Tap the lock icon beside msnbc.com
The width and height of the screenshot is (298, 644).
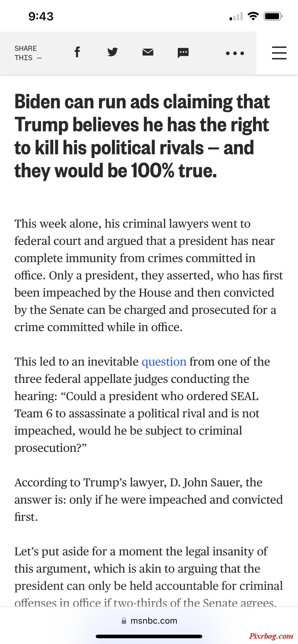tap(124, 621)
